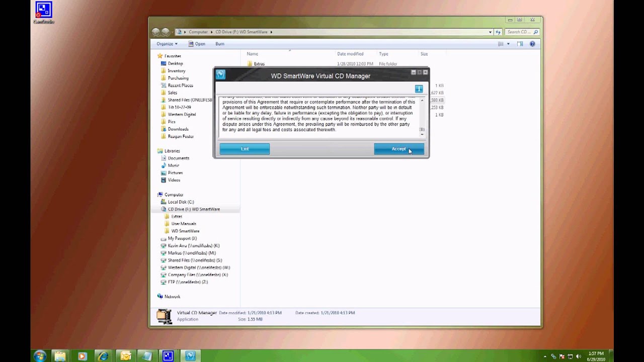The width and height of the screenshot is (644, 362).
Task: Click Favorites in the navigation pane
Action: click(x=173, y=56)
